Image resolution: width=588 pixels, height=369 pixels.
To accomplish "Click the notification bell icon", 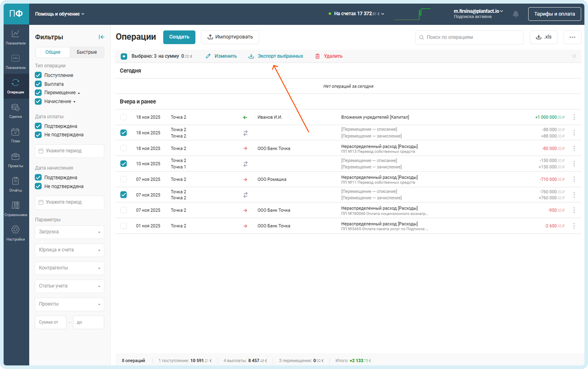I will (516, 14).
